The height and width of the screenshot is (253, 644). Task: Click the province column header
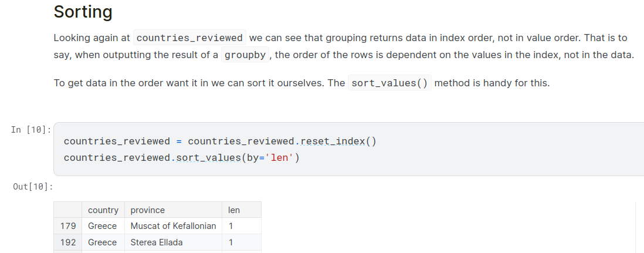pos(147,210)
